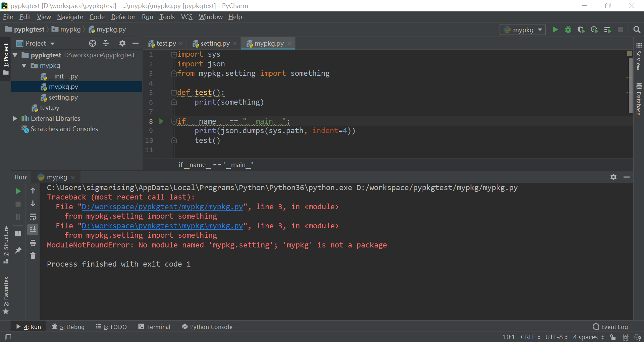The width and height of the screenshot is (644, 342).
Task: Click the stop process icon in toolbar
Action: coord(621,30)
